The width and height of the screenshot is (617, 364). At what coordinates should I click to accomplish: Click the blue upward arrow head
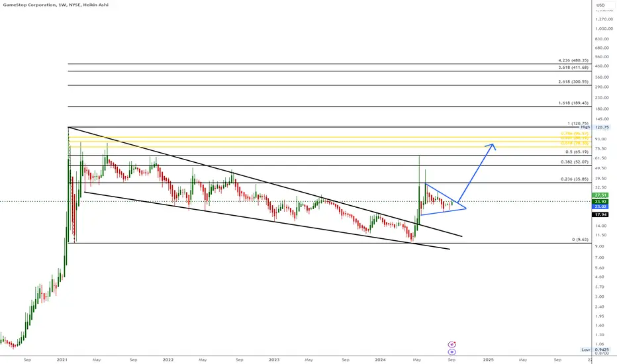tap(491, 146)
